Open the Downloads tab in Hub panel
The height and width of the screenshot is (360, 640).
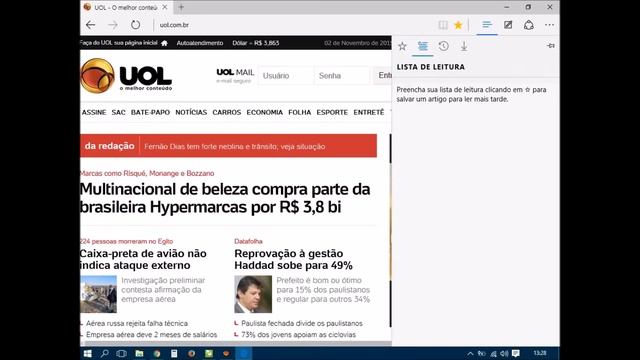click(x=464, y=46)
